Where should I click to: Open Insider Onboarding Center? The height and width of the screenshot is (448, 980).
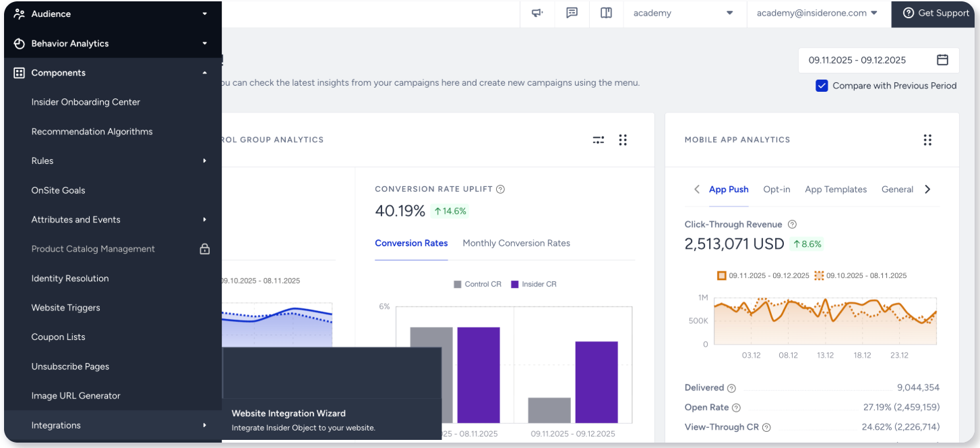(x=86, y=102)
